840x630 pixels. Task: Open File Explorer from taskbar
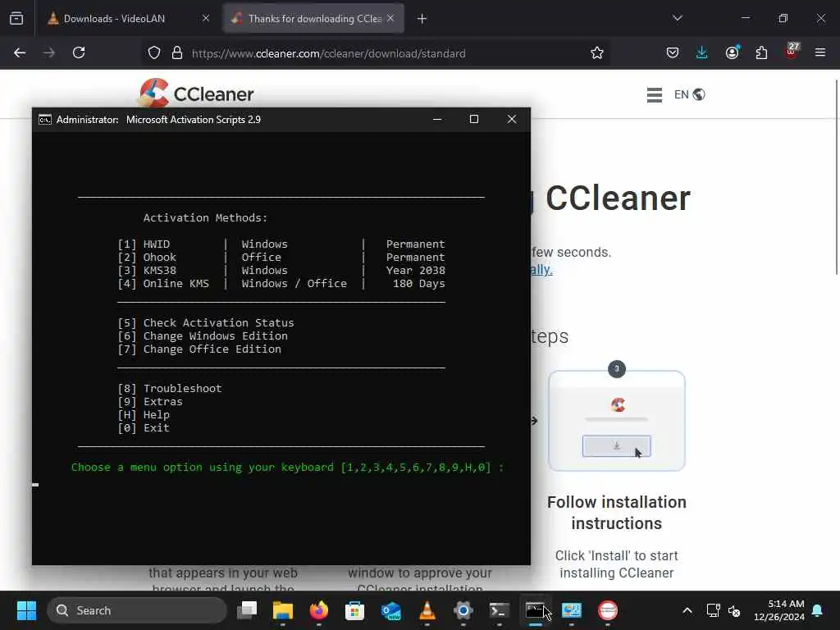pyautogui.click(x=283, y=610)
